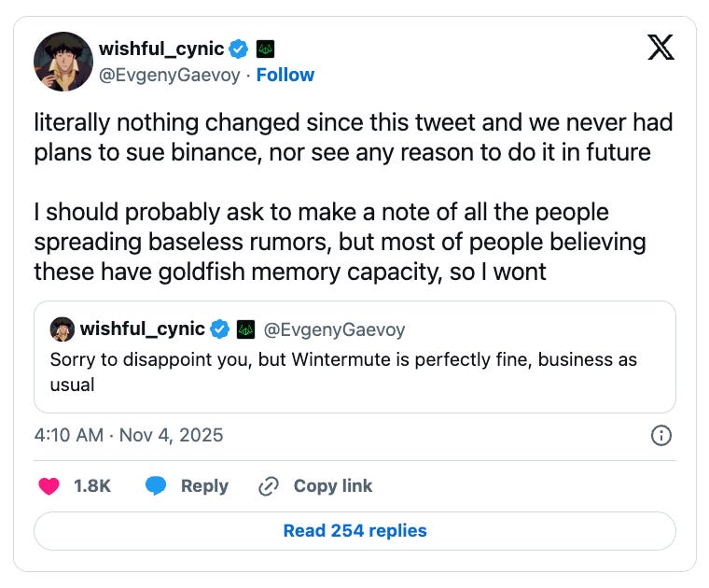The height and width of the screenshot is (588, 709).
Task: Open the info icon beside the timestamp
Action: click(x=660, y=435)
